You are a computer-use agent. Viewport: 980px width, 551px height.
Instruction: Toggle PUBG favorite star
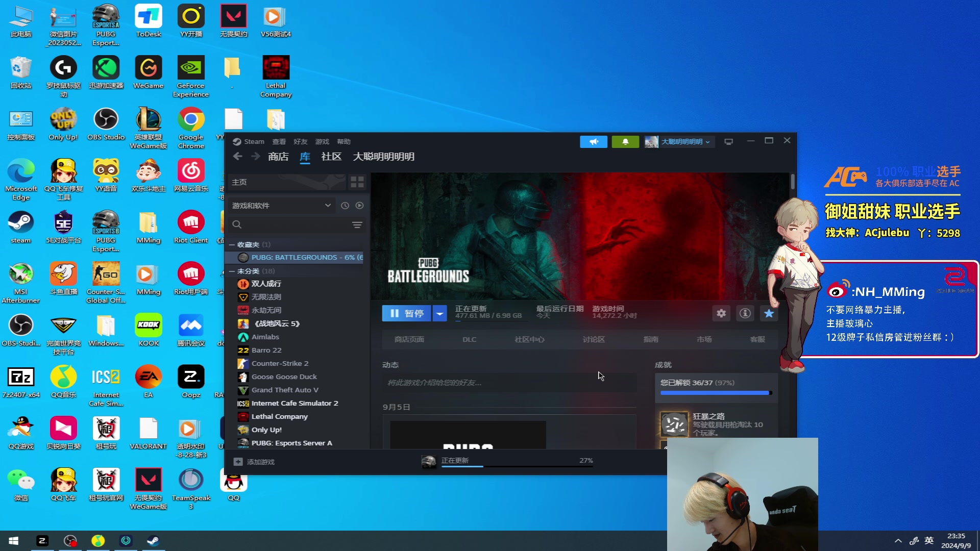point(769,313)
